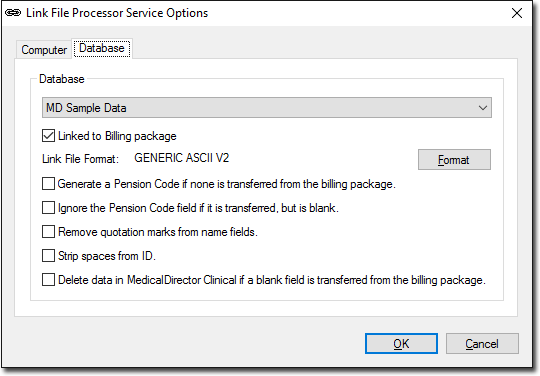This screenshot has width=540, height=376.
Task: Uncheck the Linked to Billing package checkbox
Action: 48,136
